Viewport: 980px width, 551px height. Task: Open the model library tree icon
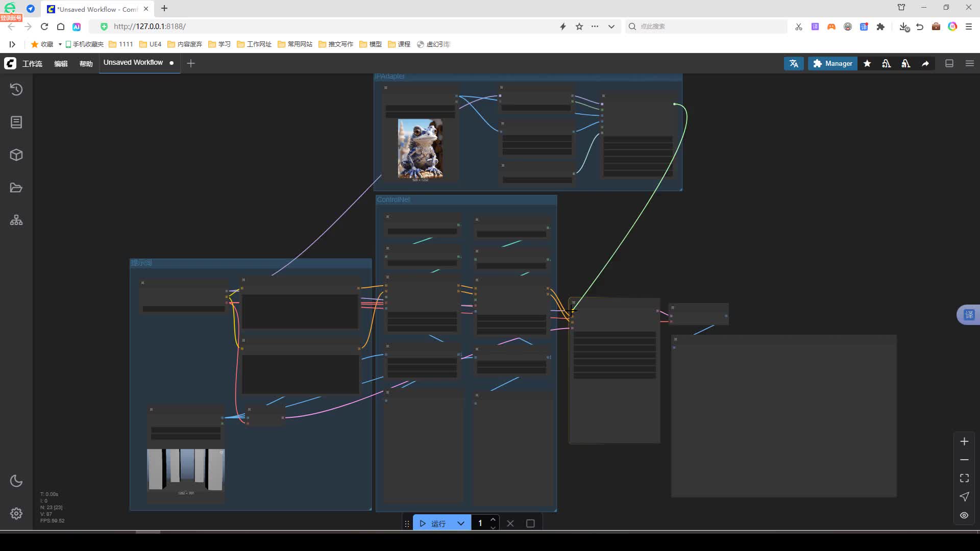click(x=16, y=220)
